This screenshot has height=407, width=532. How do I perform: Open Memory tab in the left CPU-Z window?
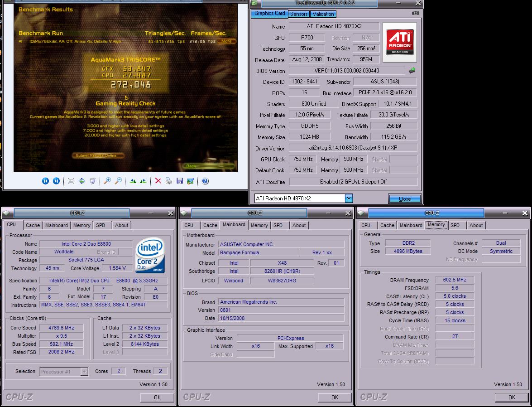[82, 225]
